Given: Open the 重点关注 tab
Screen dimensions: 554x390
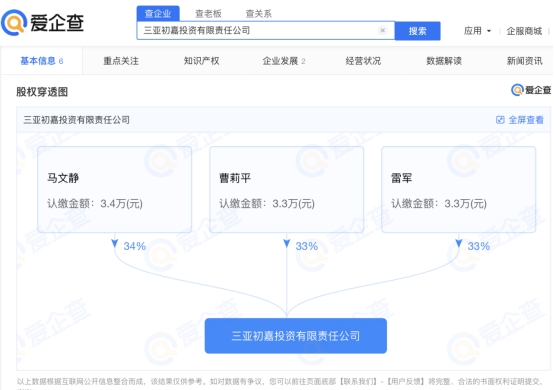Looking at the screenshot, I should pyautogui.click(x=121, y=61).
